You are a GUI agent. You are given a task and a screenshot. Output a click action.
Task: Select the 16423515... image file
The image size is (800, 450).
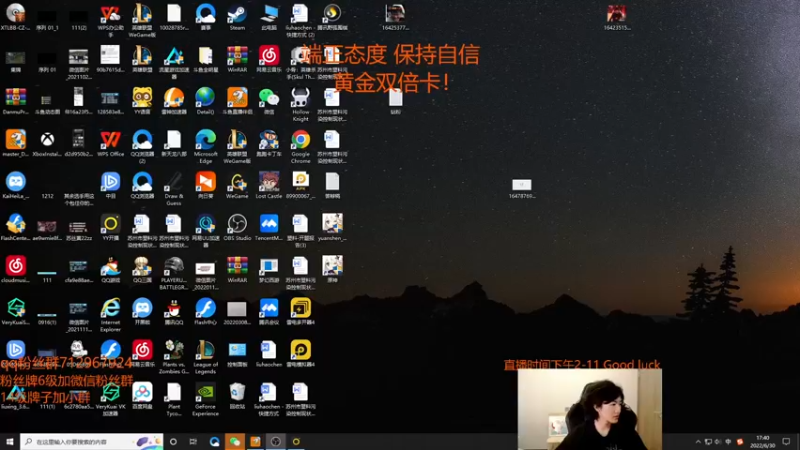[617, 17]
